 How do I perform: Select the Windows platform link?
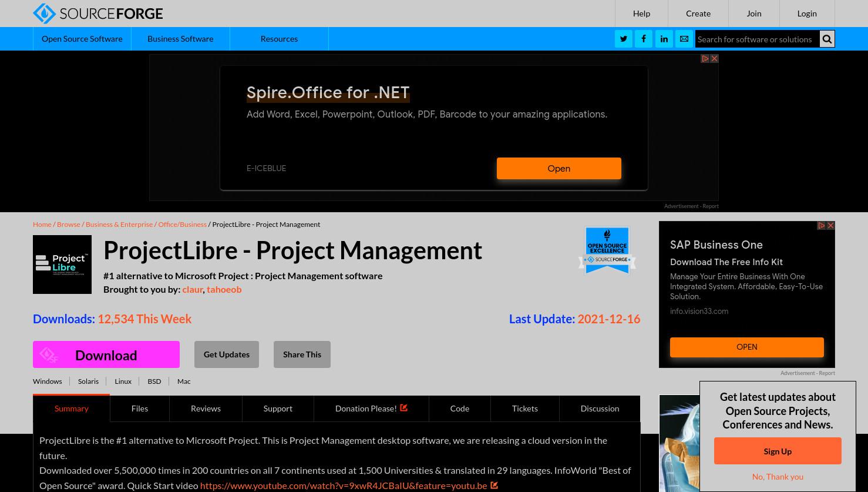tap(47, 381)
